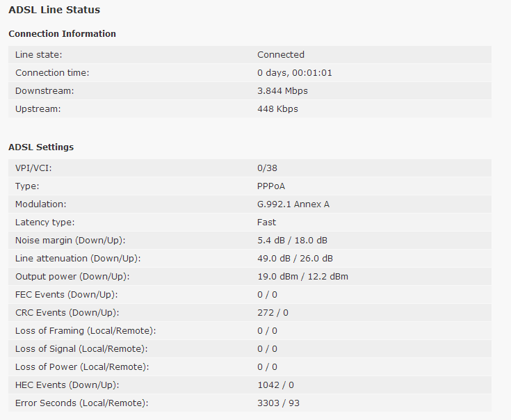The image size is (511, 420).
Task: Click the Error Seconds 3303 / 93 value
Action: (x=278, y=403)
